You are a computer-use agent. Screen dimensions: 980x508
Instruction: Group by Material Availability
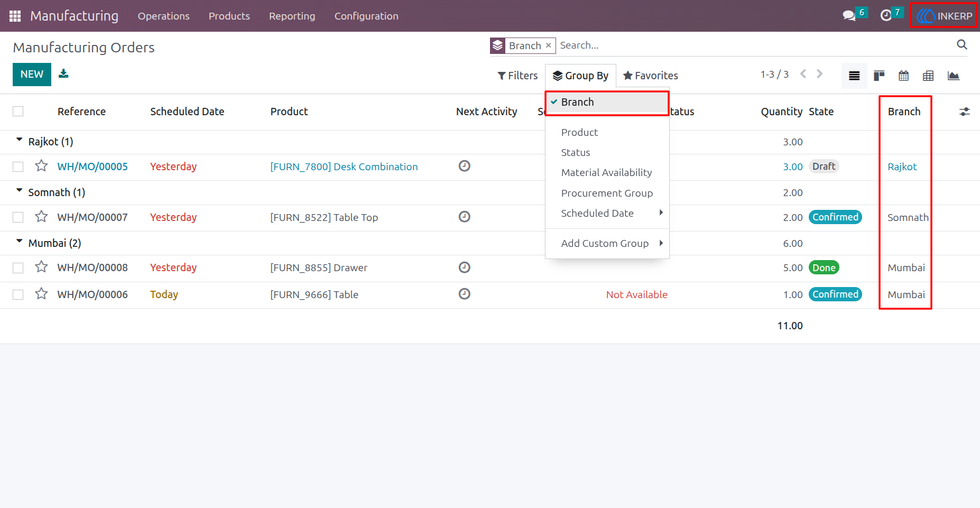pyautogui.click(x=607, y=172)
